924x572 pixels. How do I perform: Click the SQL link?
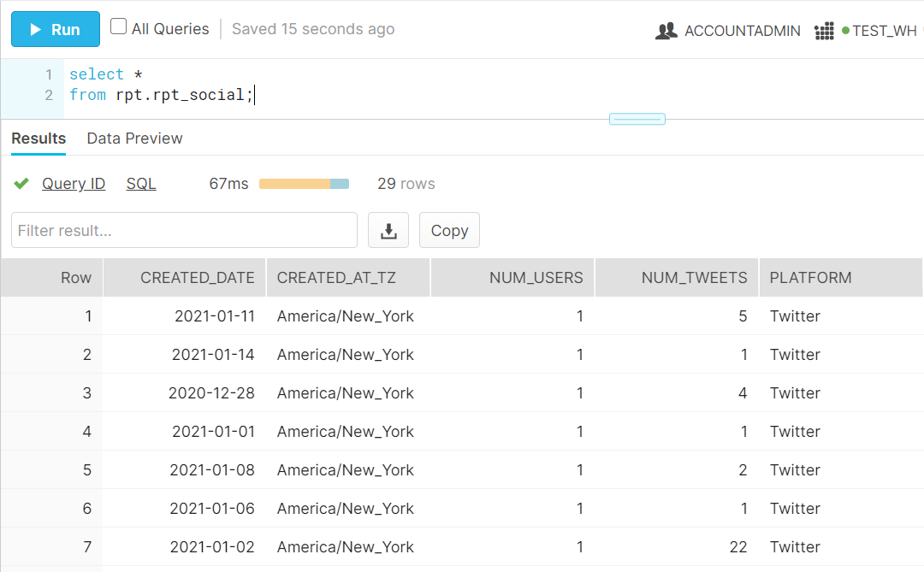tap(141, 184)
